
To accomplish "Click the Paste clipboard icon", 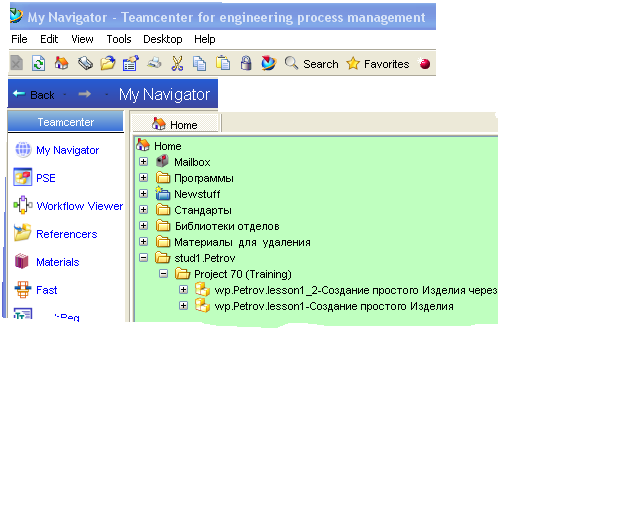I will [223, 63].
